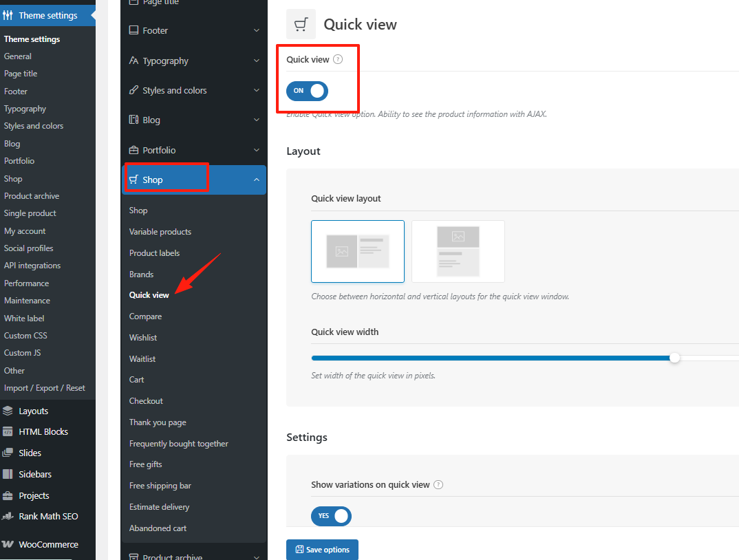Open API integrations in WordPress sidebar
Screen dimensions: 739x560
pos(32,266)
